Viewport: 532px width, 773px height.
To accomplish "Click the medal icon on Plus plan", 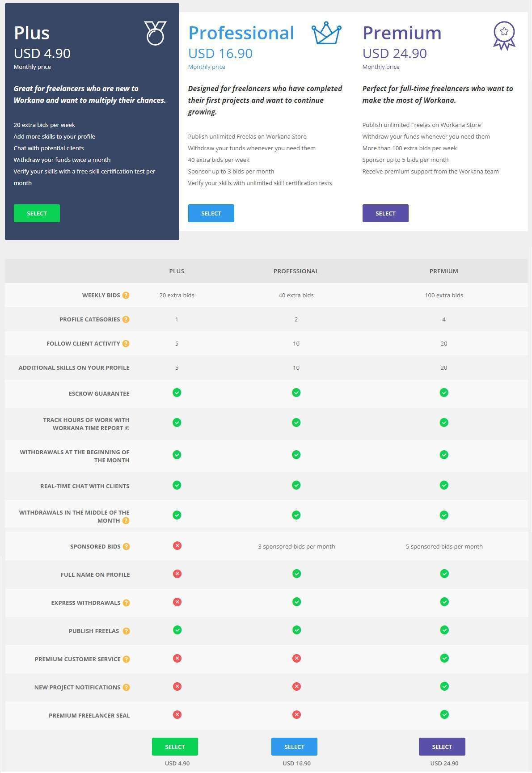I will point(155,33).
